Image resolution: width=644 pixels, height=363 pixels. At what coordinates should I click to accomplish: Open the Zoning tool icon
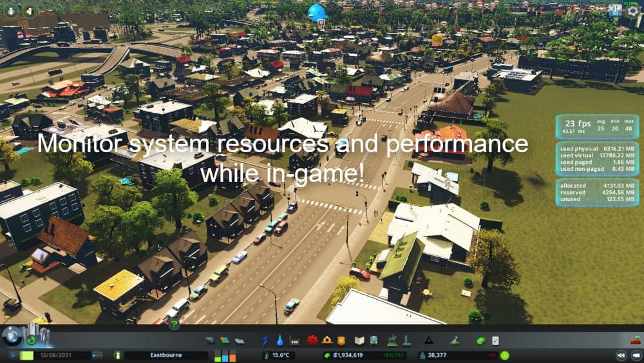(x=225, y=340)
